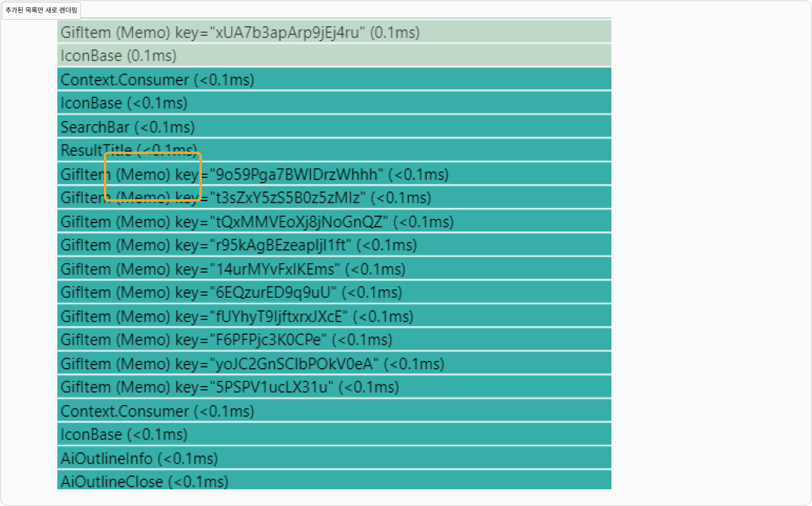
Task: Select the IconBase (0.1ms) row
Action: [334, 55]
